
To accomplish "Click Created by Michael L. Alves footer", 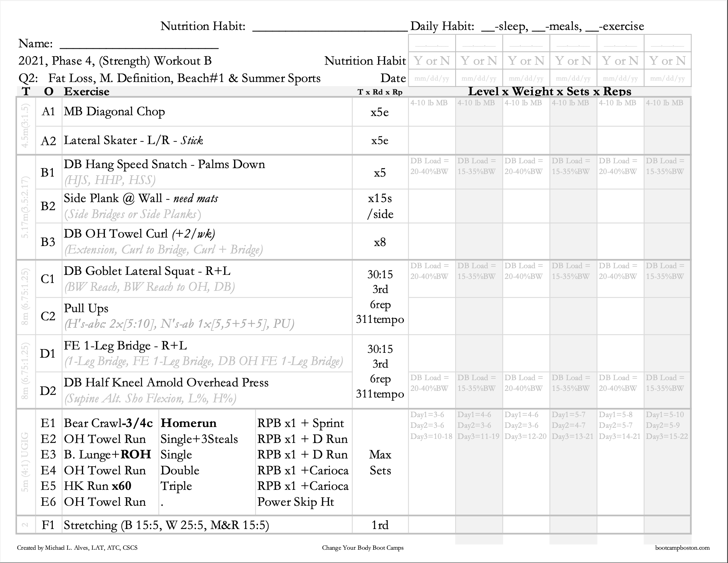I will pos(77,548).
